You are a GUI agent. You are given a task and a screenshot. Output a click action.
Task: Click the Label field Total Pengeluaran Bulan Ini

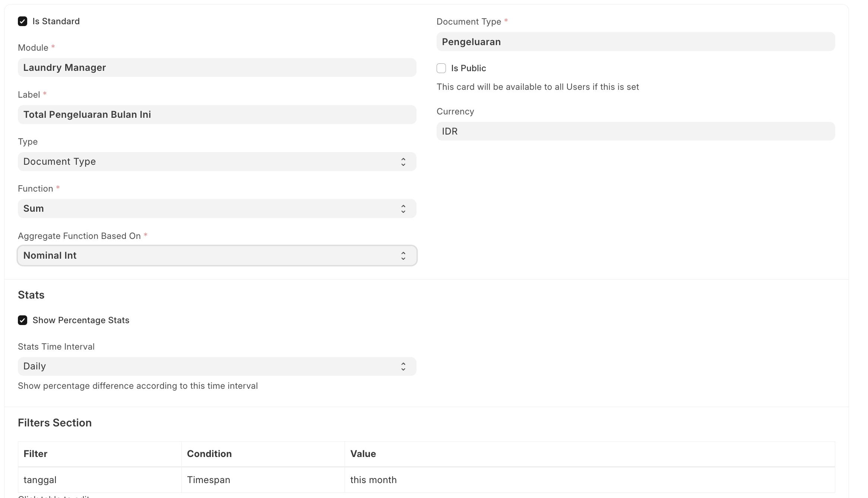(x=217, y=114)
